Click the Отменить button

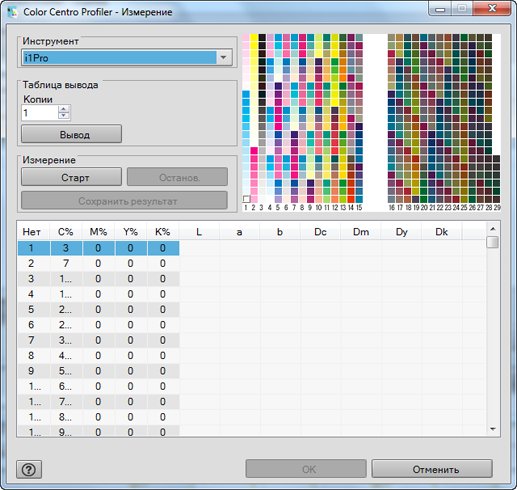pos(432,469)
